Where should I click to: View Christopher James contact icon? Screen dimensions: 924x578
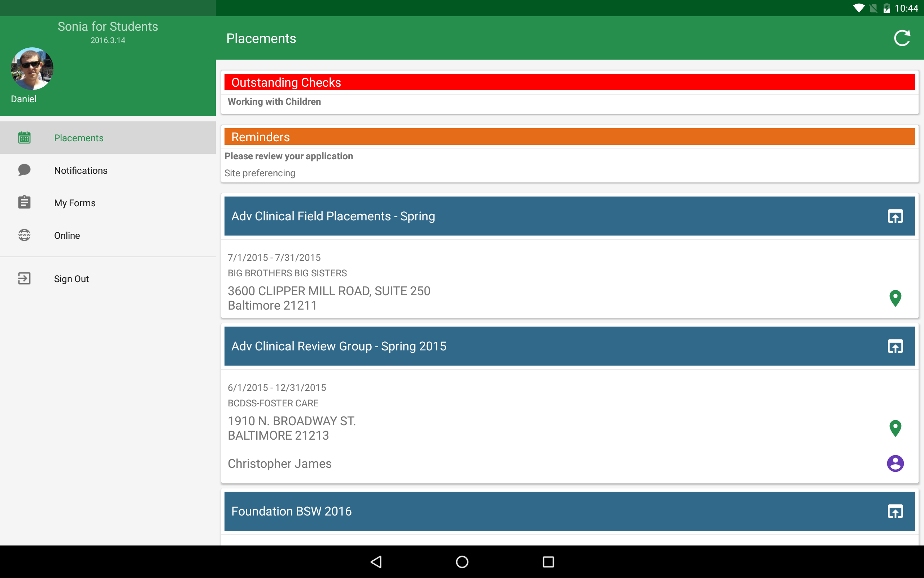tap(895, 464)
